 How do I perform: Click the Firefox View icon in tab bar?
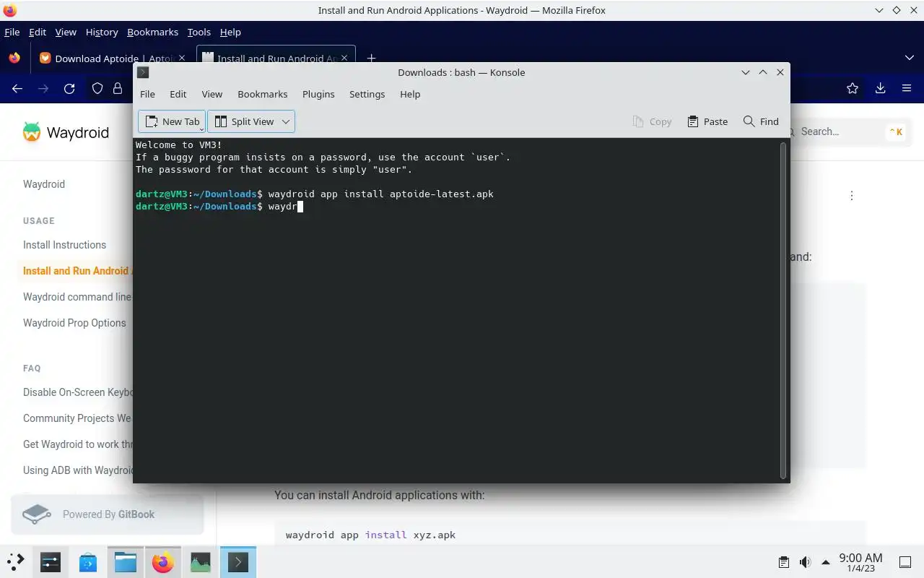[x=14, y=58]
